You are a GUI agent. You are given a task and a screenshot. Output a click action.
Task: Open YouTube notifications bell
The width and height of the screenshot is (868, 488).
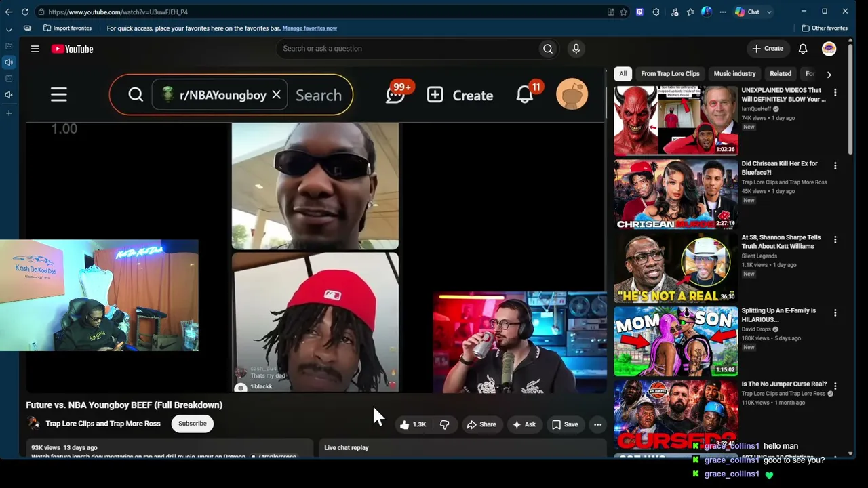(x=803, y=49)
